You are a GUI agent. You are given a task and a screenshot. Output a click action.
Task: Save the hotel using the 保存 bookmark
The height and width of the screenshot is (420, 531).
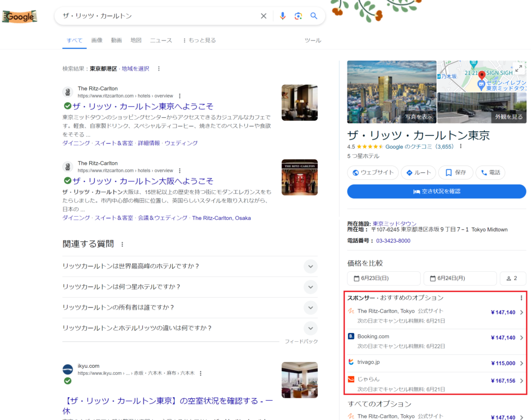(x=455, y=172)
